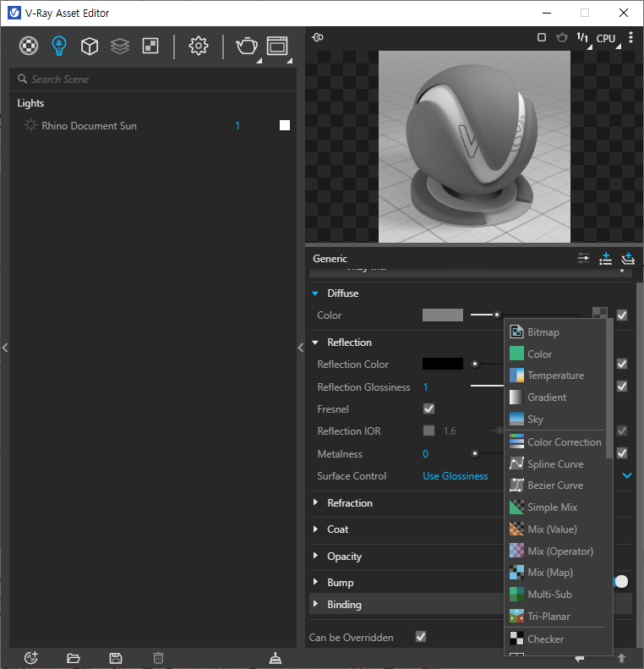Import asset file with the open folder icon
Screen dimensions: 644x669
[74, 658]
